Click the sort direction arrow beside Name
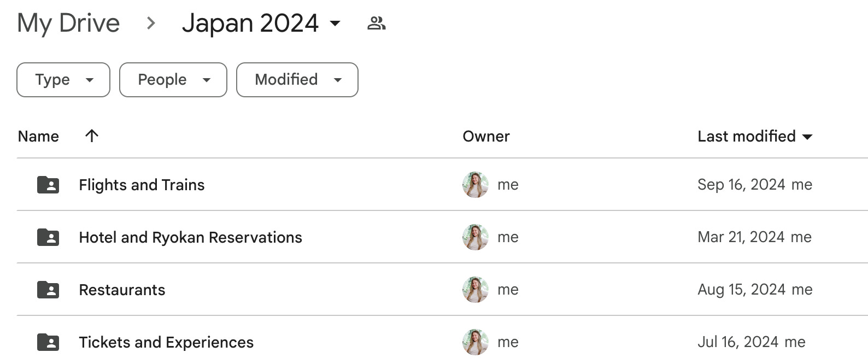 point(92,136)
